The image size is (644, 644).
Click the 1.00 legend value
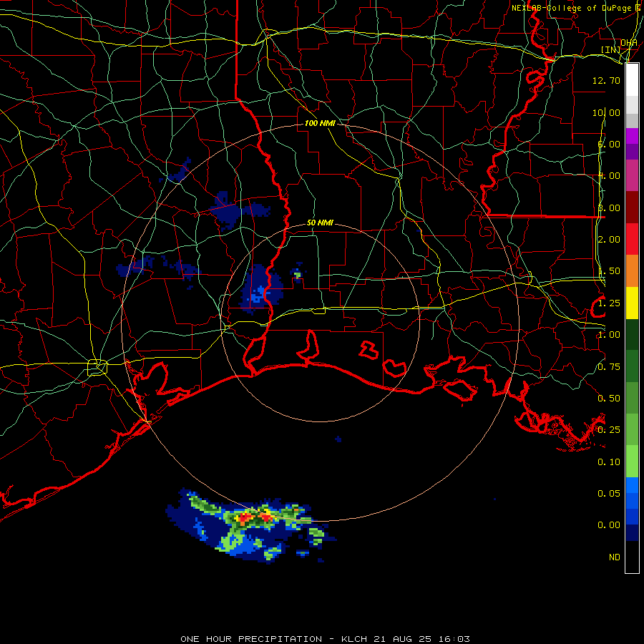[609, 335]
